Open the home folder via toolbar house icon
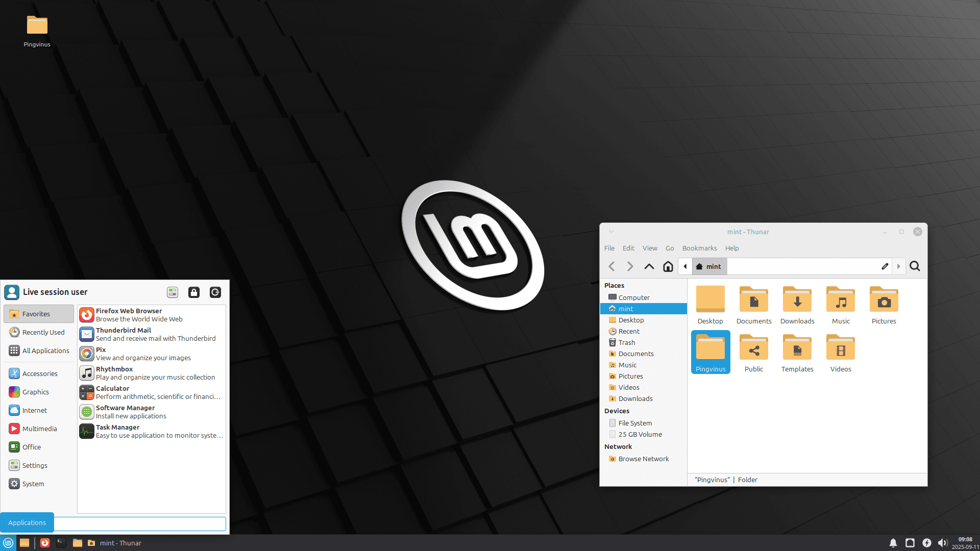The width and height of the screenshot is (980, 551). (x=668, y=266)
